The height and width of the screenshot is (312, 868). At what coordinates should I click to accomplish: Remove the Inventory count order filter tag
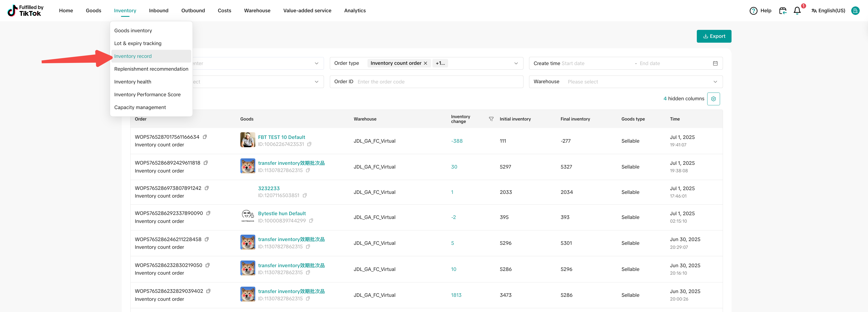(x=425, y=63)
